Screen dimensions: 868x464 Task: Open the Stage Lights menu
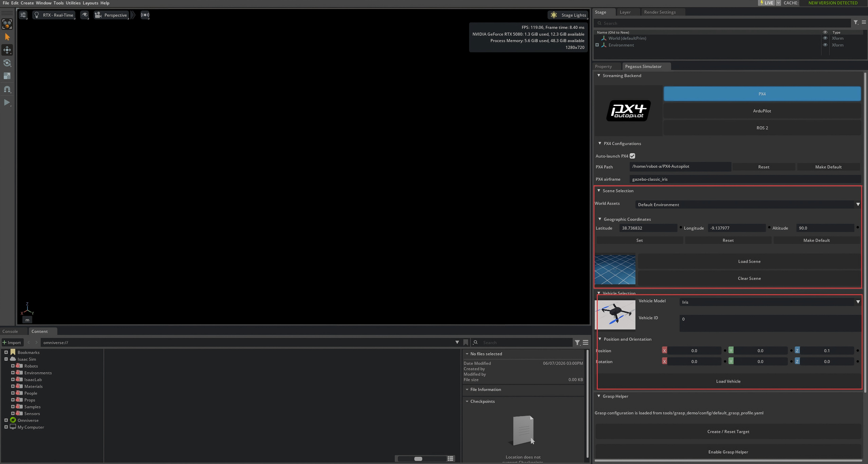coord(569,15)
